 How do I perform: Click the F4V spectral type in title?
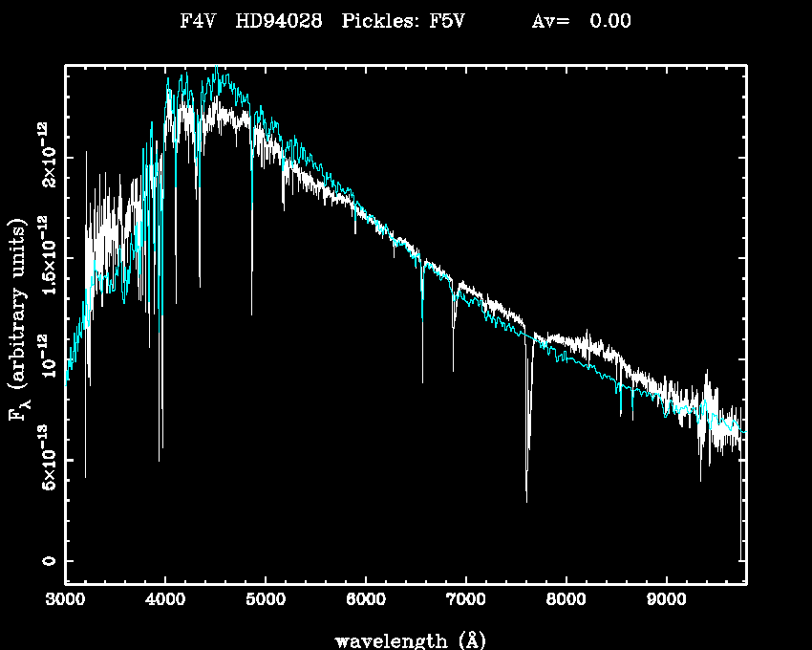198,21
